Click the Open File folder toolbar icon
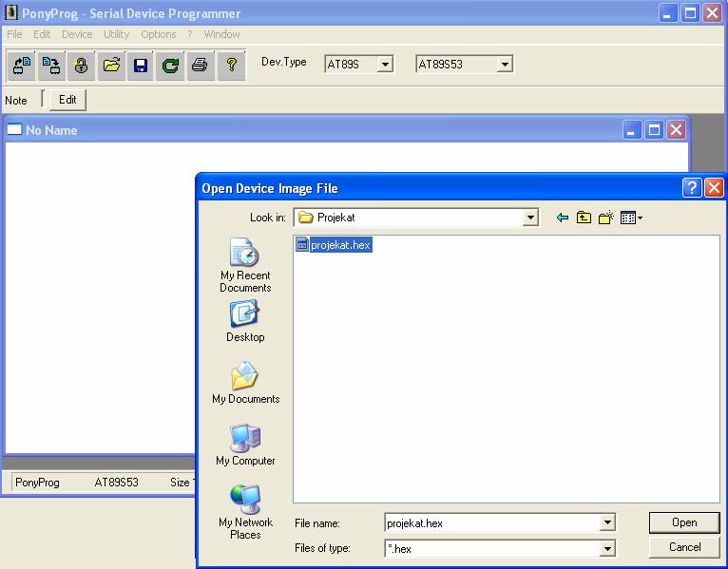 pos(111,66)
